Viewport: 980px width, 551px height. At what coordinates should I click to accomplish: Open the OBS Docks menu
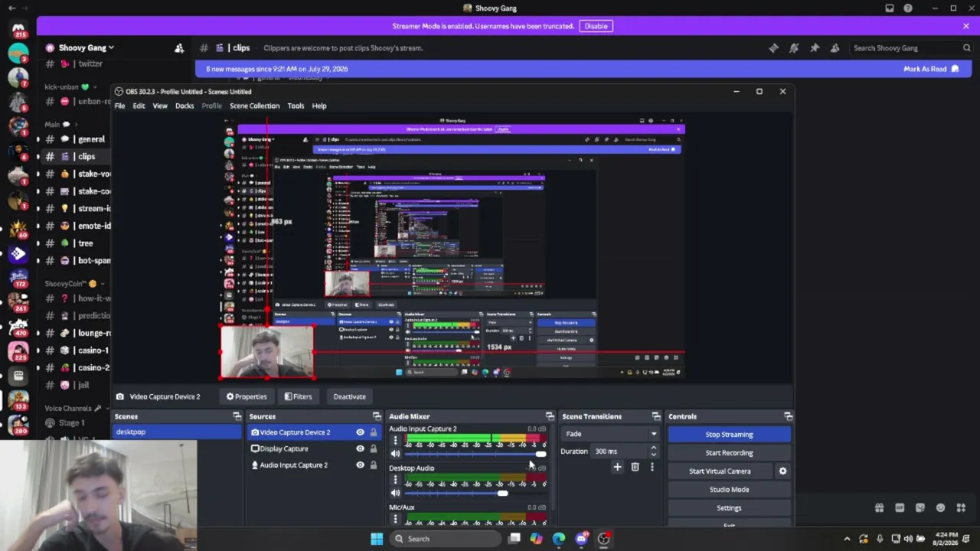(x=185, y=106)
